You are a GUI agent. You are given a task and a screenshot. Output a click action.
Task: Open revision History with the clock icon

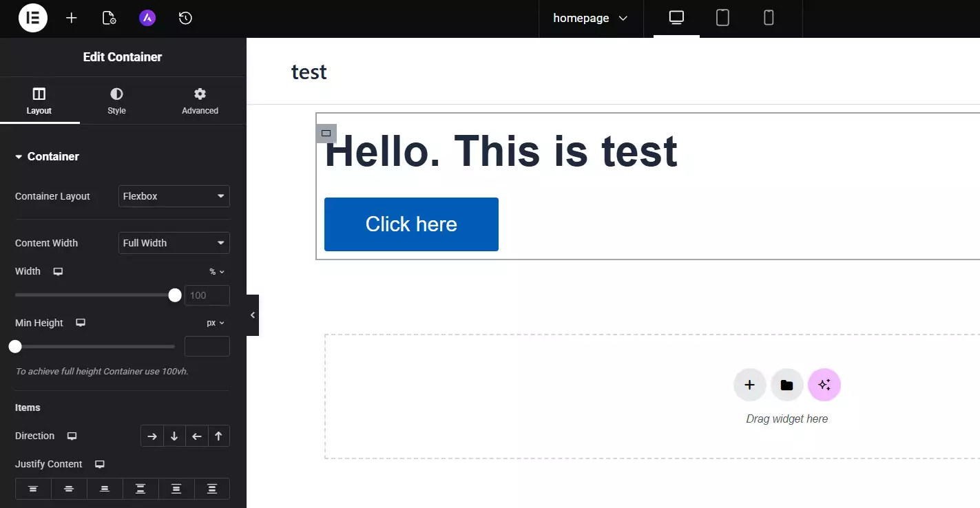point(185,18)
